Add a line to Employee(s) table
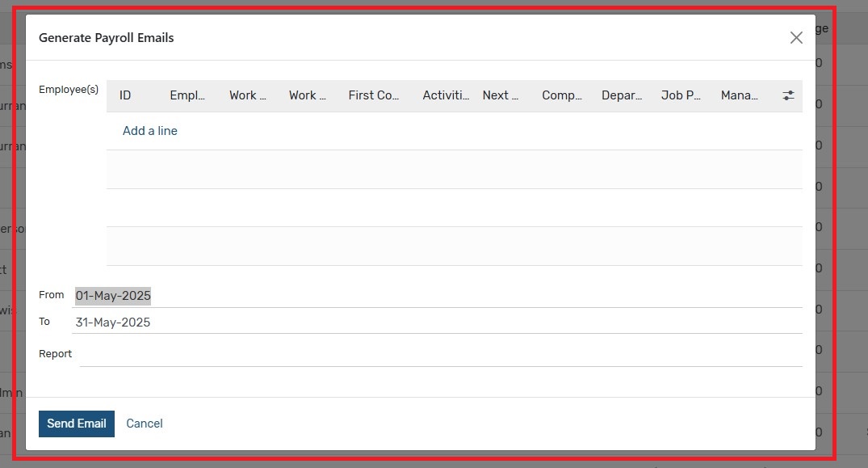The height and width of the screenshot is (468, 868). point(150,131)
